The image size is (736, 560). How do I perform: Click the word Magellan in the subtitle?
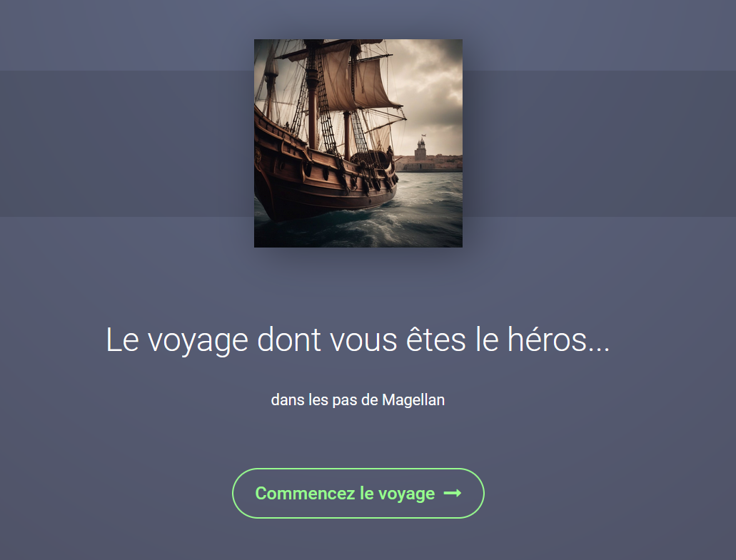coord(413,400)
